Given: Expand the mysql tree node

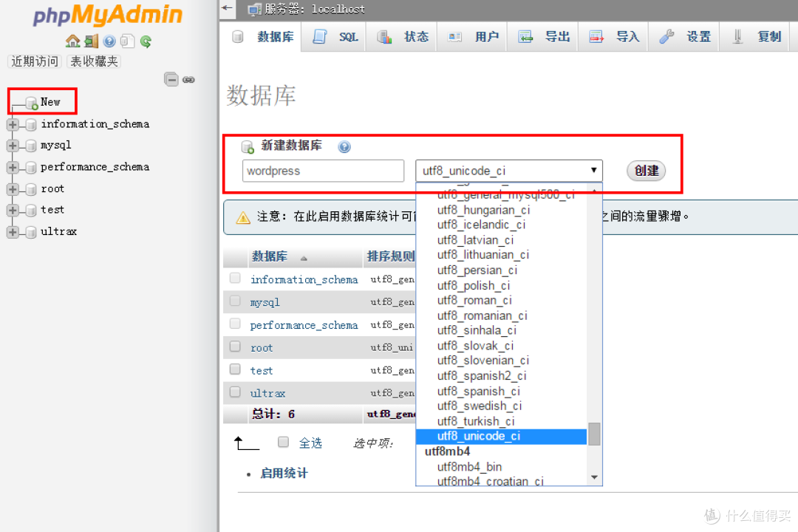Looking at the screenshot, I should click(x=13, y=146).
